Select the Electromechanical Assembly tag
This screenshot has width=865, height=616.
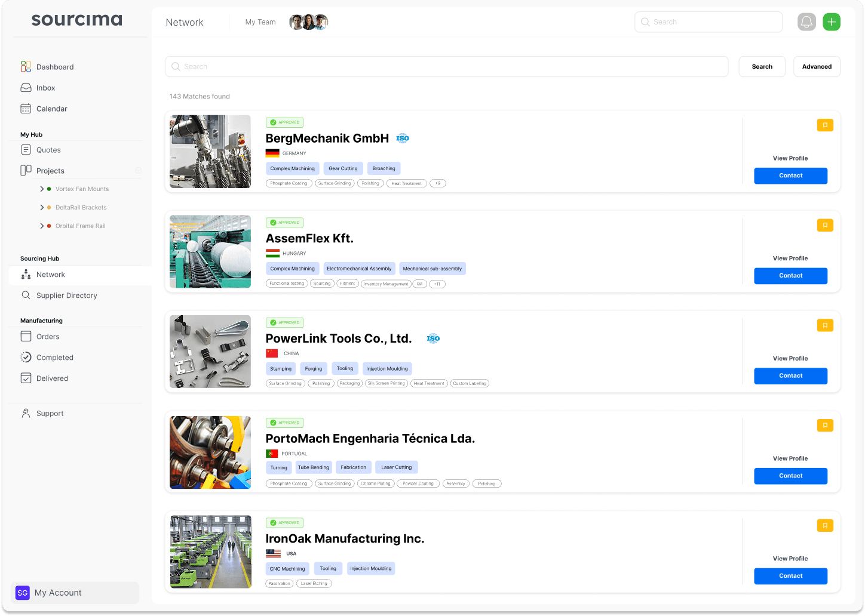point(359,269)
